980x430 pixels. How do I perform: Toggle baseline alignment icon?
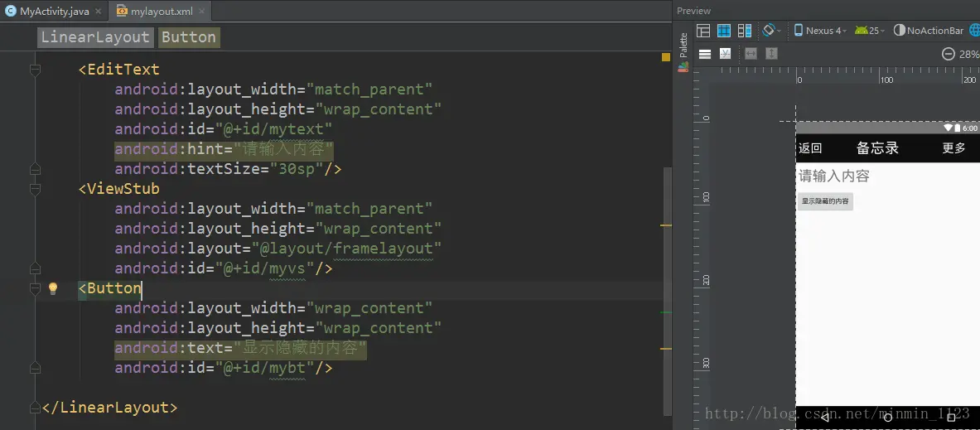[725, 54]
